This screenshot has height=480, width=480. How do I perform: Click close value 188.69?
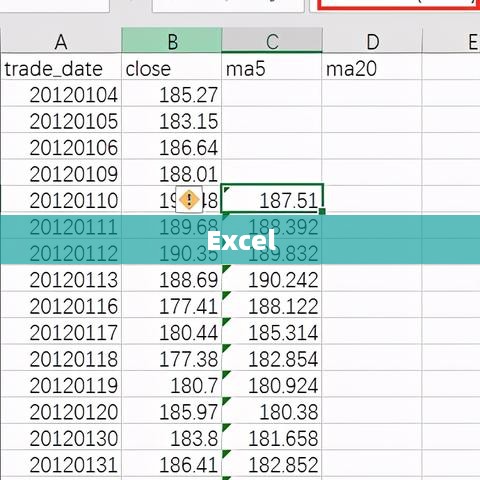coord(172,279)
